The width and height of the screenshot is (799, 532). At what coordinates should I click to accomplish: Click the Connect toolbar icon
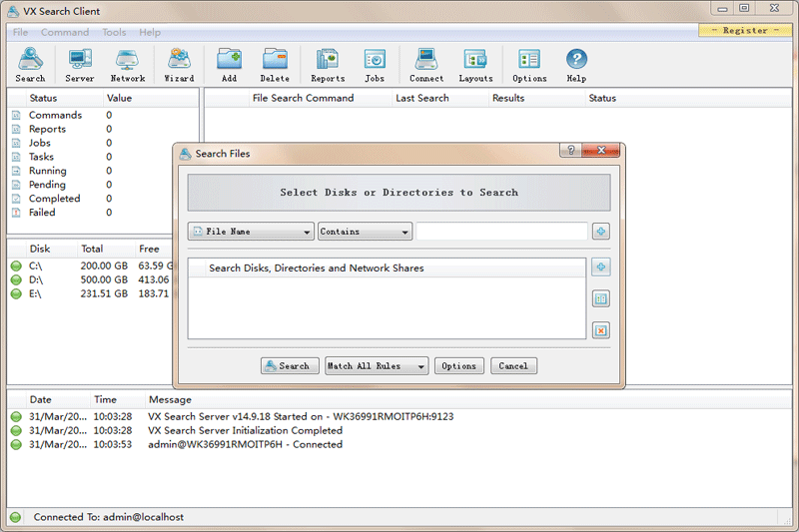coord(426,65)
